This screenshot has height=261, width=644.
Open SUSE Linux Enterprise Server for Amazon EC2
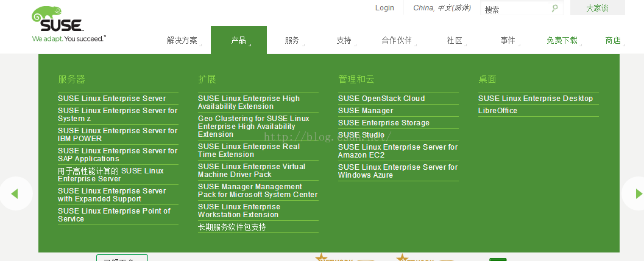coord(398,151)
